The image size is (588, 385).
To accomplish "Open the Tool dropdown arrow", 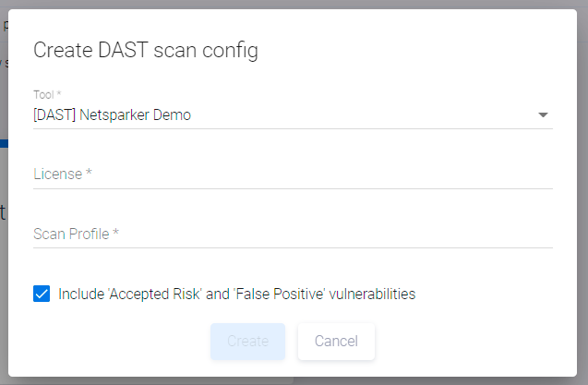I will click(x=543, y=115).
